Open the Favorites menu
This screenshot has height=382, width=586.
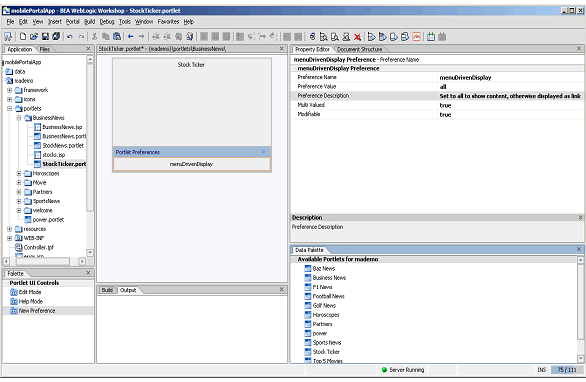[x=169, y=22]
